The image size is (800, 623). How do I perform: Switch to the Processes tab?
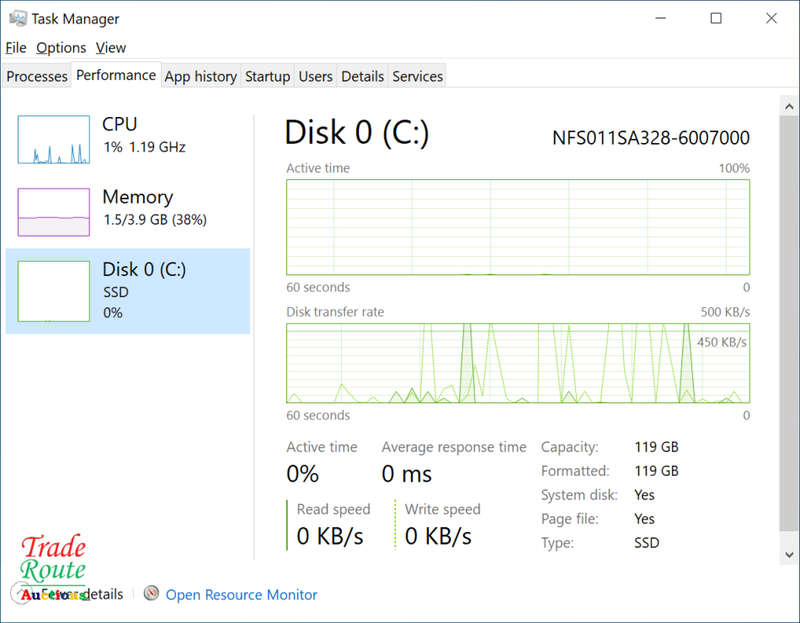coord(37,76)
